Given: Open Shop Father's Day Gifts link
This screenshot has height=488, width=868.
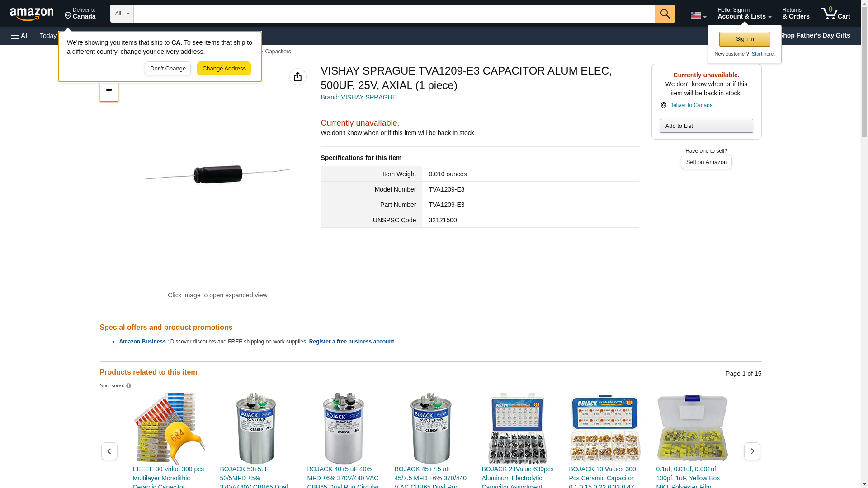Looking at the screenshot, I should [x=814, y=35].
